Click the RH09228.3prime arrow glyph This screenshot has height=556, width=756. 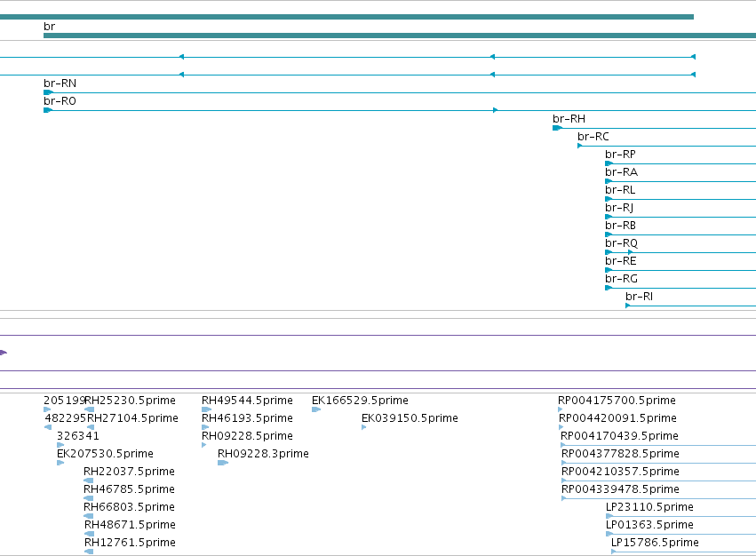point(223,463)
